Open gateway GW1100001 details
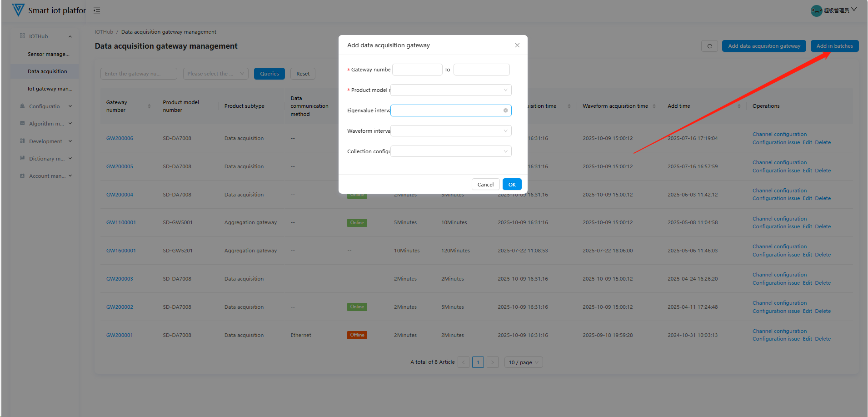The height and width of the screenshot is (417, 868). pos(121,222)
